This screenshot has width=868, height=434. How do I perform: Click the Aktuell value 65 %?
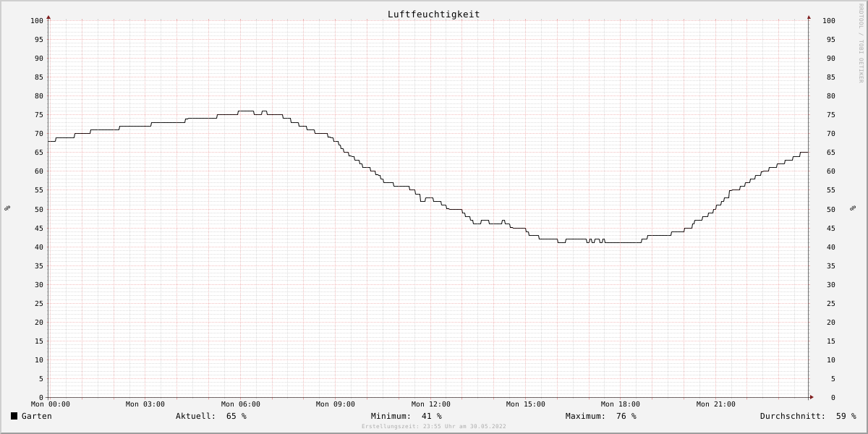(237, 416)
